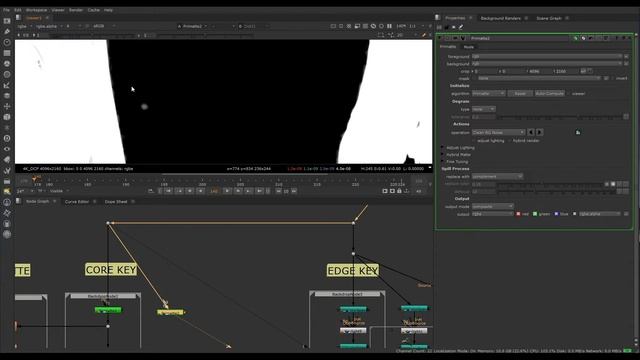640x360 pixels.
Task: Click next operation arrow button
Action: 539,132
